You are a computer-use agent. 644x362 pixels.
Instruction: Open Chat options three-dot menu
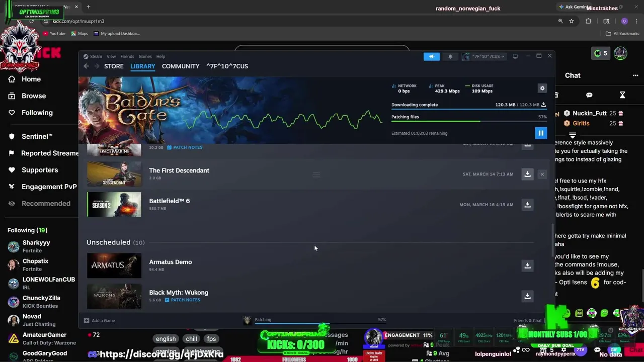[x=635, y=75]
